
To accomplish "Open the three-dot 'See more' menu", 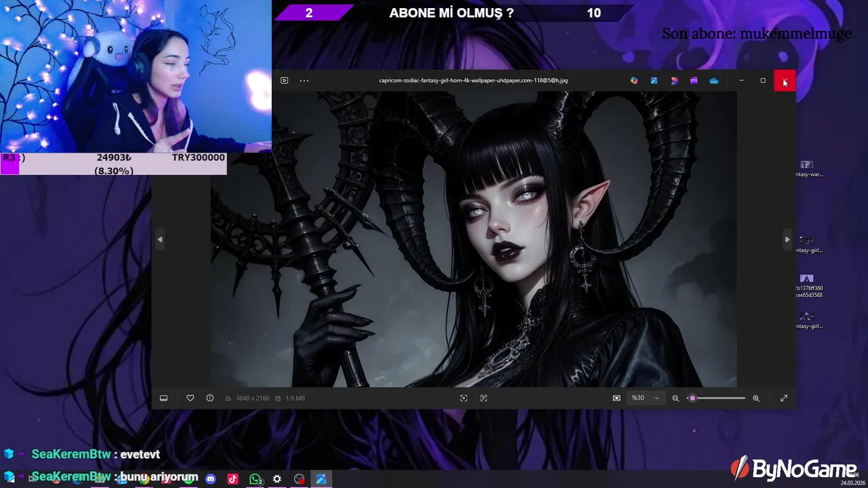I will tap(304, 80).
